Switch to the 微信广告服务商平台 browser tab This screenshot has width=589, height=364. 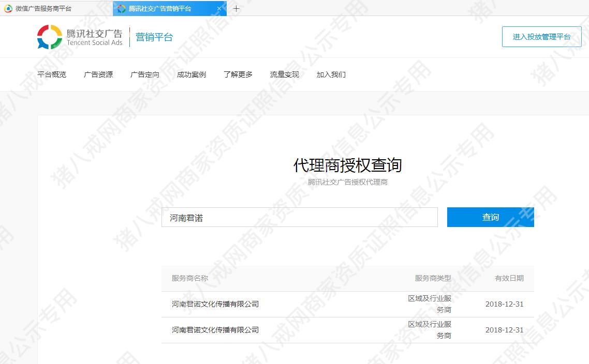[56, 8]
